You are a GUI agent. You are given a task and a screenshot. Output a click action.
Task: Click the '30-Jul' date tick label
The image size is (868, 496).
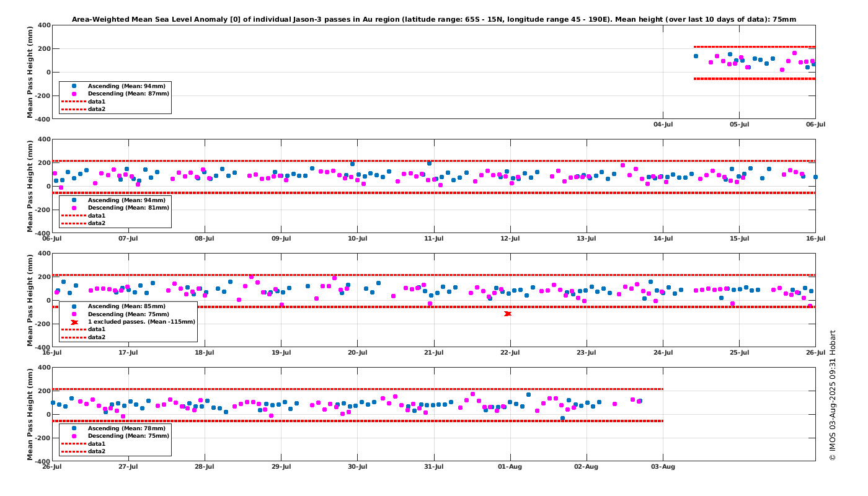pyautogui.click(x=358, y=467)
